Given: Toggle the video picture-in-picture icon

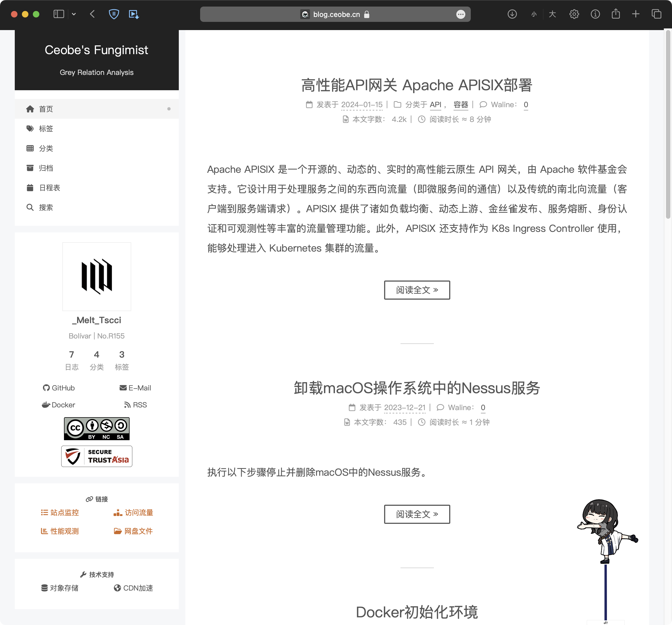Looking at the screenshot, I should (133, 14).
